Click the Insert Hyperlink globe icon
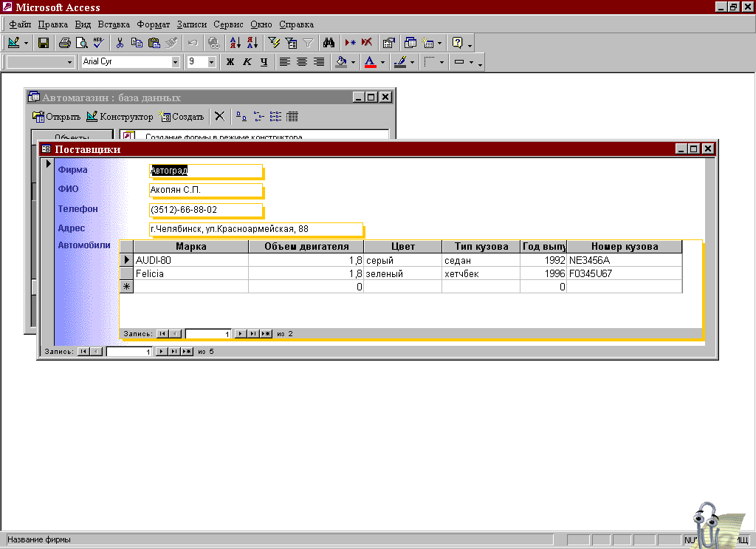The width and height of the screenshot is (756, 549). tap(213, 43)
